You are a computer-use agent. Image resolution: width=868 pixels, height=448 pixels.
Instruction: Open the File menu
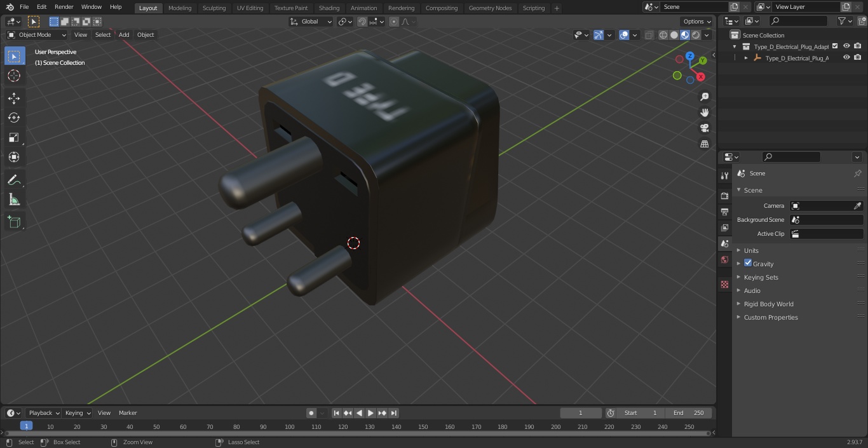pos(24,7)
